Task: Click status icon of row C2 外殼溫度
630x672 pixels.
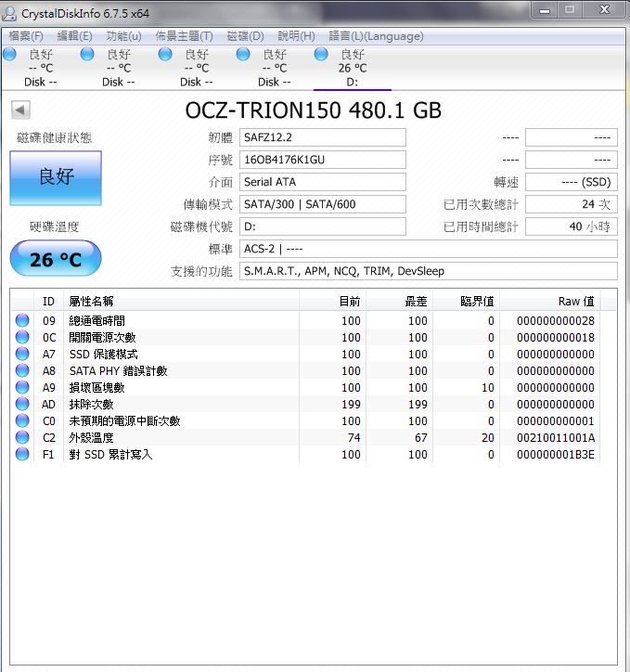Action: pyautogui.click(x=22, y=437)
